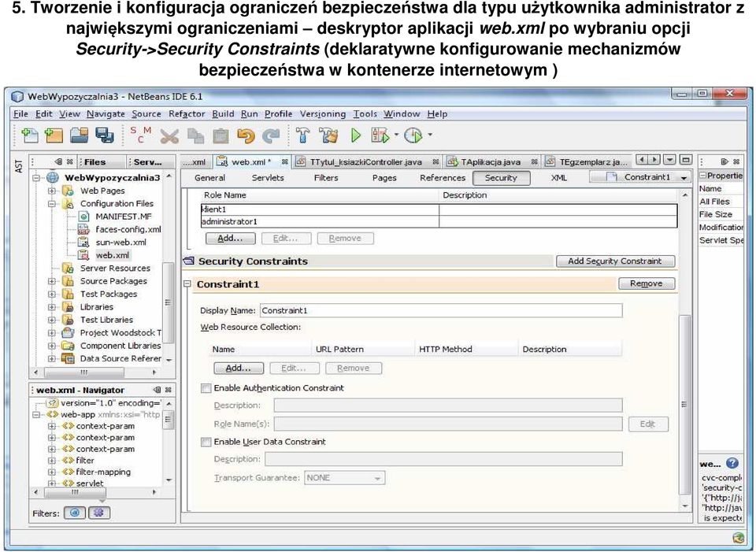Click the Copy toolbar icon

195,136
